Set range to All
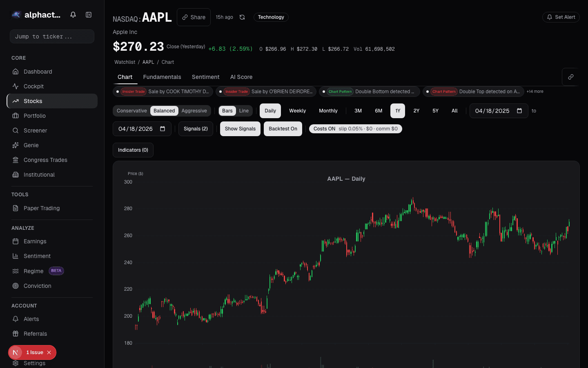The height and width of the screenshot is (368, 588). (454, 111)
